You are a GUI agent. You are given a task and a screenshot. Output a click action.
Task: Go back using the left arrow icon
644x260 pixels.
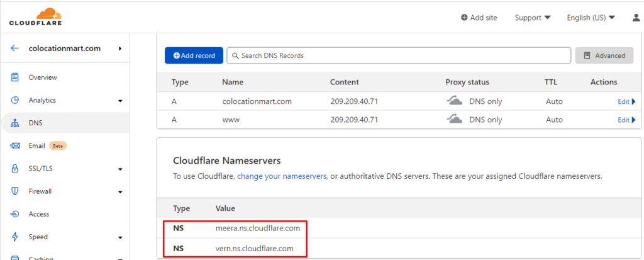click(x=15, y=48)
